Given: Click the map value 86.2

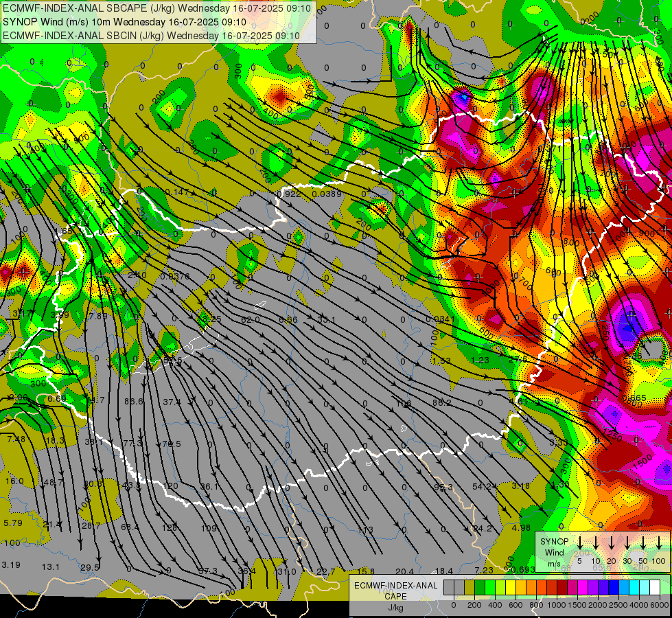Looking at the screenshot, I should tap(441, 402).
